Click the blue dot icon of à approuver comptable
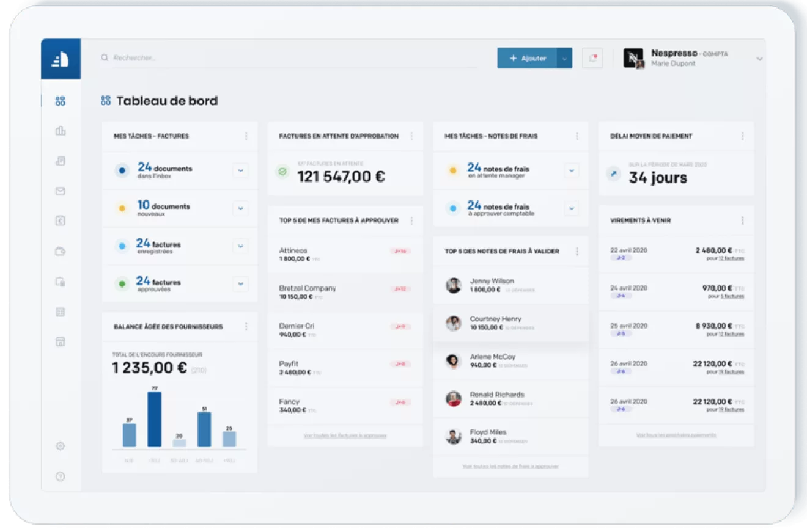 (x=453, y=208)
